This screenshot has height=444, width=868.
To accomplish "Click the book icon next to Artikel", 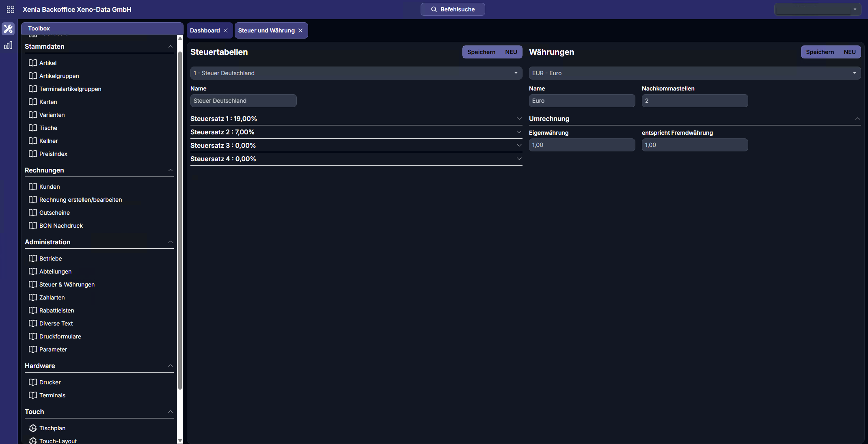I will point(33,63).
